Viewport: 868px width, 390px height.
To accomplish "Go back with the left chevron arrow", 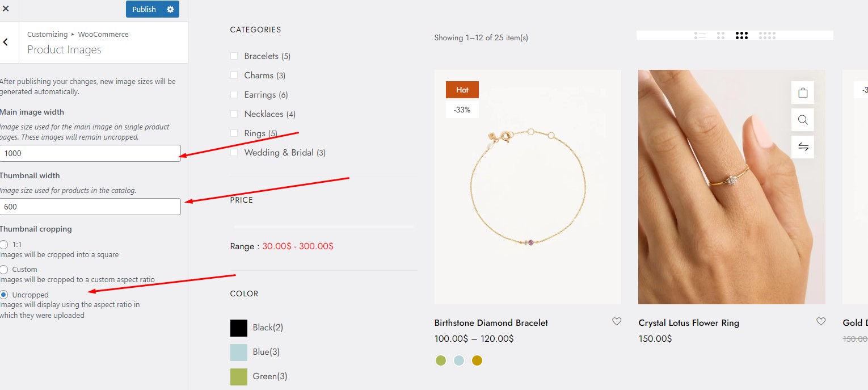I will (6, 43).
